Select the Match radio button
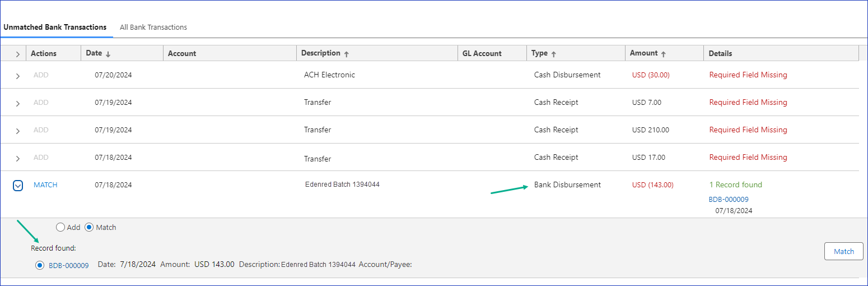 click(x=89, y=227)
